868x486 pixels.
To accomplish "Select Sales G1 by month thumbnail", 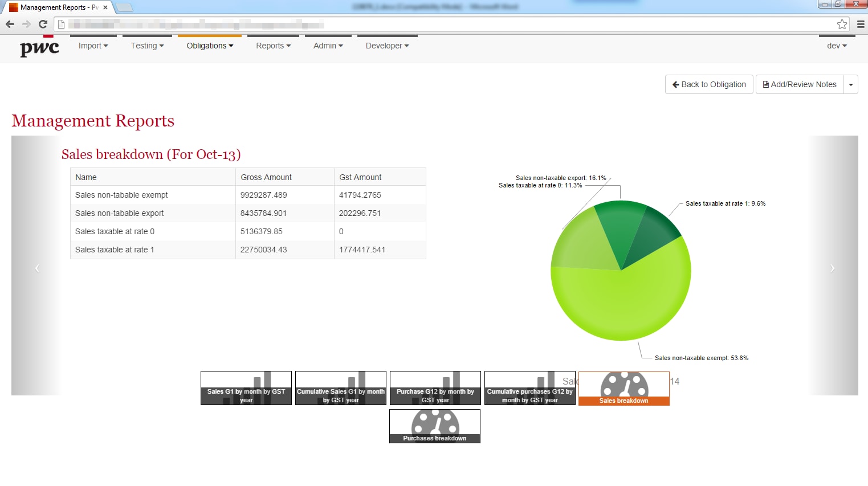I will pos(246,388).
